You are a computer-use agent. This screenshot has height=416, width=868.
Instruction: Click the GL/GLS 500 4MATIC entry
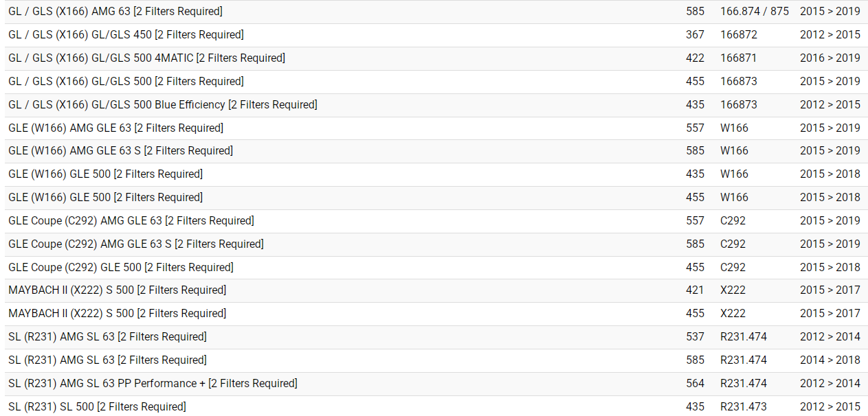coord(146,58)
